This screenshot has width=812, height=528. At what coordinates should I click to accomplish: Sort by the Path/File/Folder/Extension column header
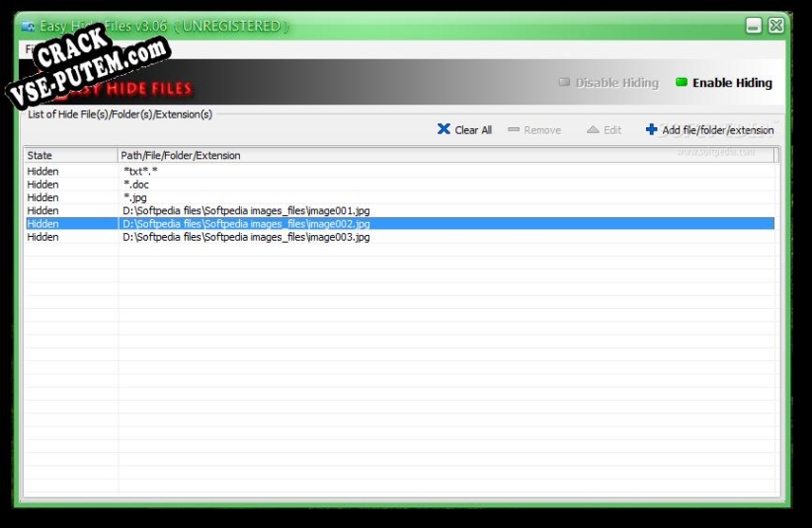point(447,155)
